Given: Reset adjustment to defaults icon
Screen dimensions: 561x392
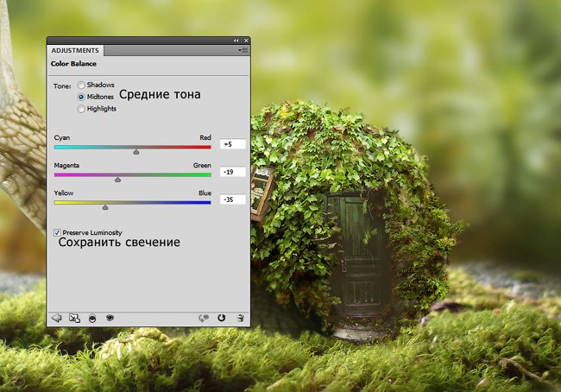Looking at the screenshot, I should click(222, 318).
